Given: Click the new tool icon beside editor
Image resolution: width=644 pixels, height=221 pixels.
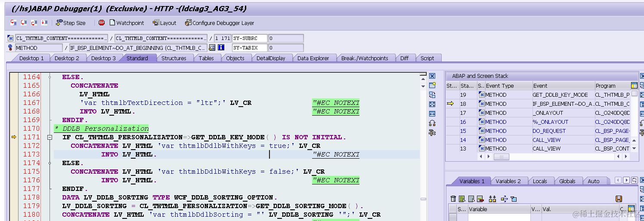Looking at the screenshot, I should pos(432,85).
